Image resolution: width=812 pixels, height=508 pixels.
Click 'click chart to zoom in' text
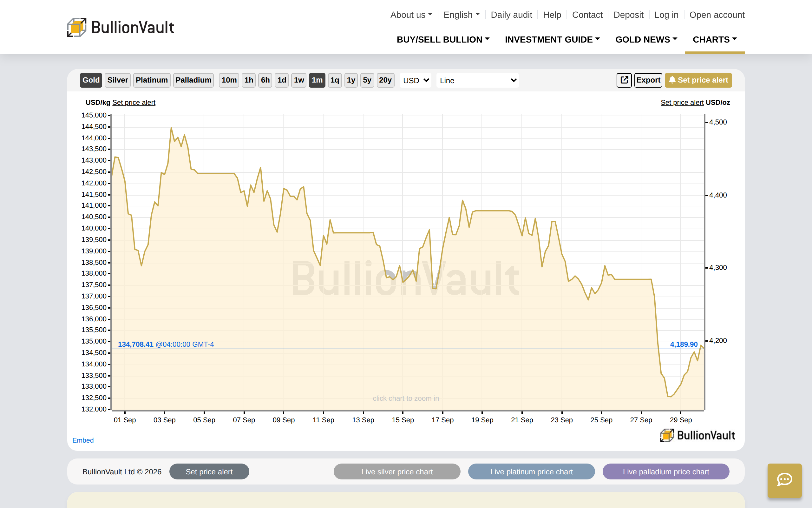[406, 398]
